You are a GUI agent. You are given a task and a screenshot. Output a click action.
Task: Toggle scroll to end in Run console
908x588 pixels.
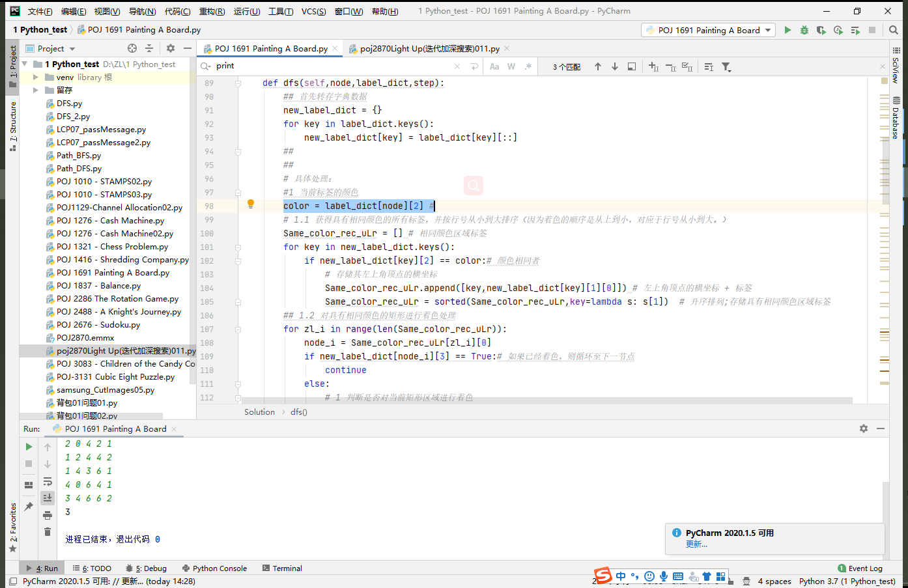point(48,497)
